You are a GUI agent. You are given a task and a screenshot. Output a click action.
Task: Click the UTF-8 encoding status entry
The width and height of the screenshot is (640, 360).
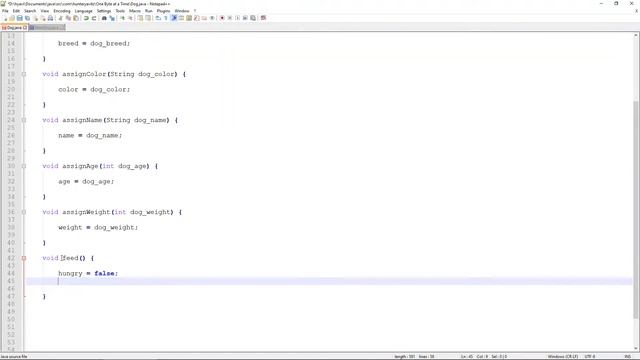pos(590,356)
